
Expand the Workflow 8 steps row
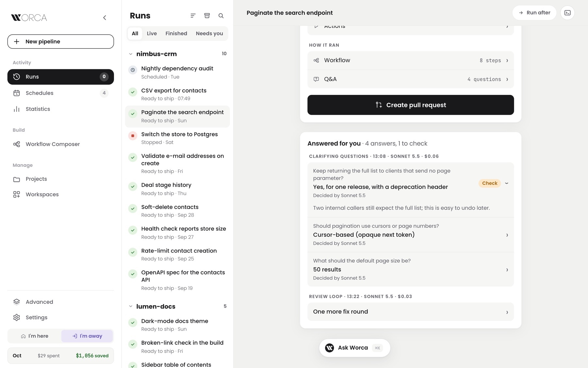411,61
